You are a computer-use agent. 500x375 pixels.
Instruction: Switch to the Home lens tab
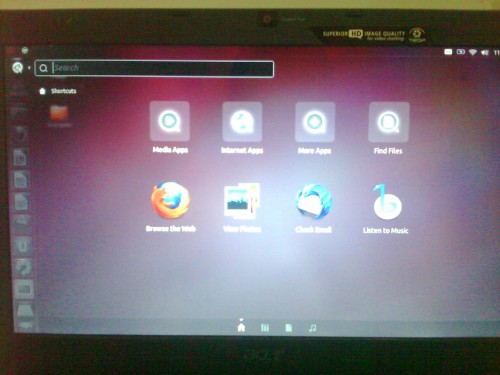[241, 327]
